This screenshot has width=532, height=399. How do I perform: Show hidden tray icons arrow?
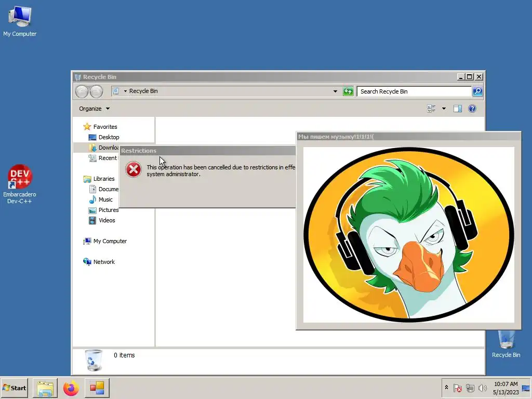click(x=446, y=388)
